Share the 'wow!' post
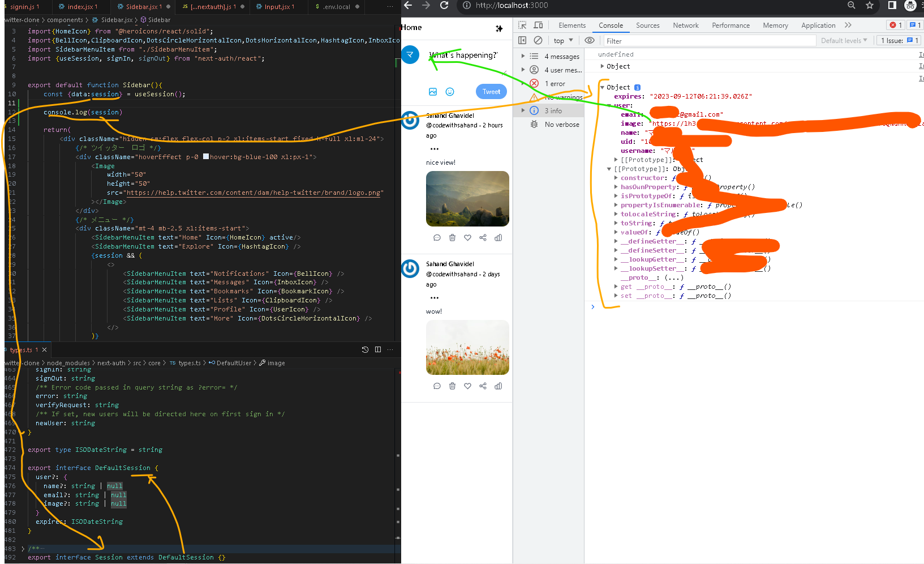 483,386
